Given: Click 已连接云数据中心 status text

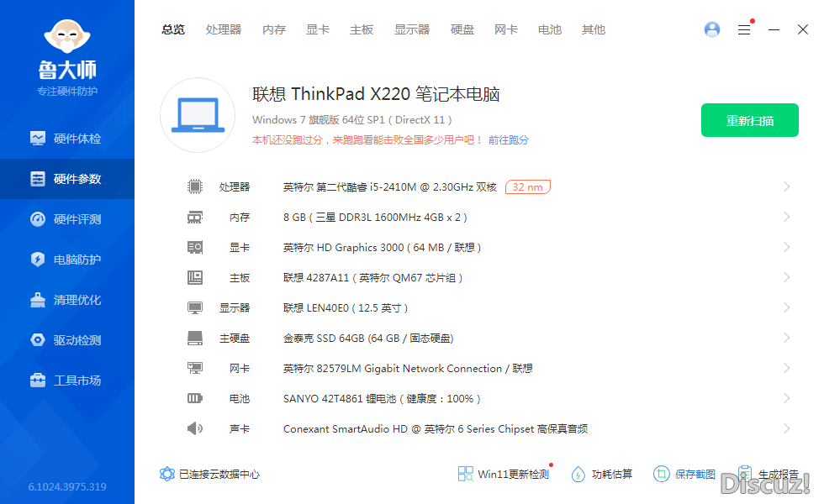Looking at the screenshot, I should [219, 474].
